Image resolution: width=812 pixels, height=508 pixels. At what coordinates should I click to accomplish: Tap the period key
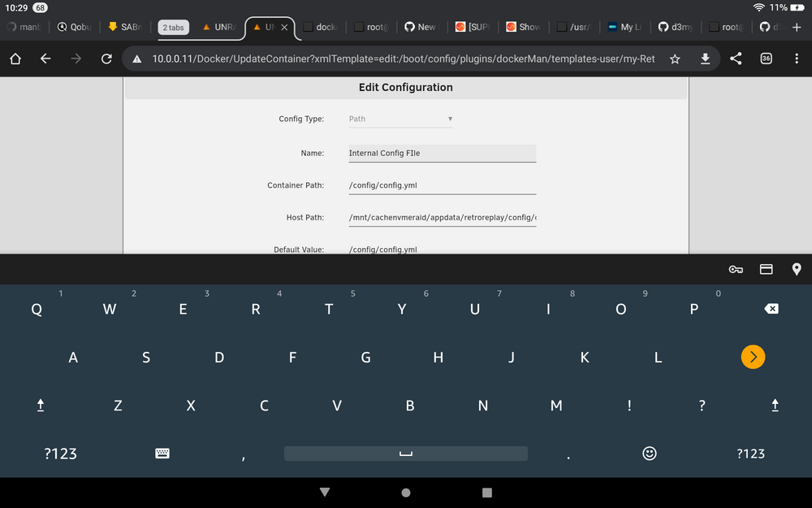[x=568, y=456]
